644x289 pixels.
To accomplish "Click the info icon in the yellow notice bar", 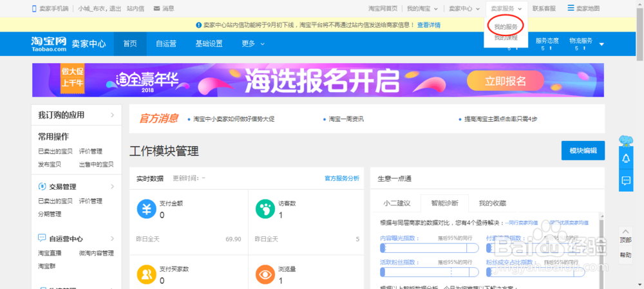I will (x=199, y=26).
